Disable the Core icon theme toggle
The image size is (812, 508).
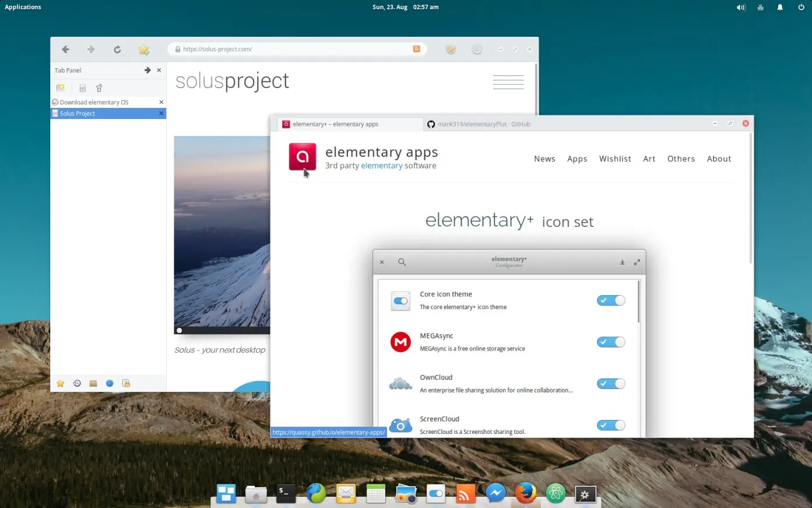pyautogui.click(x=610, y=300)
